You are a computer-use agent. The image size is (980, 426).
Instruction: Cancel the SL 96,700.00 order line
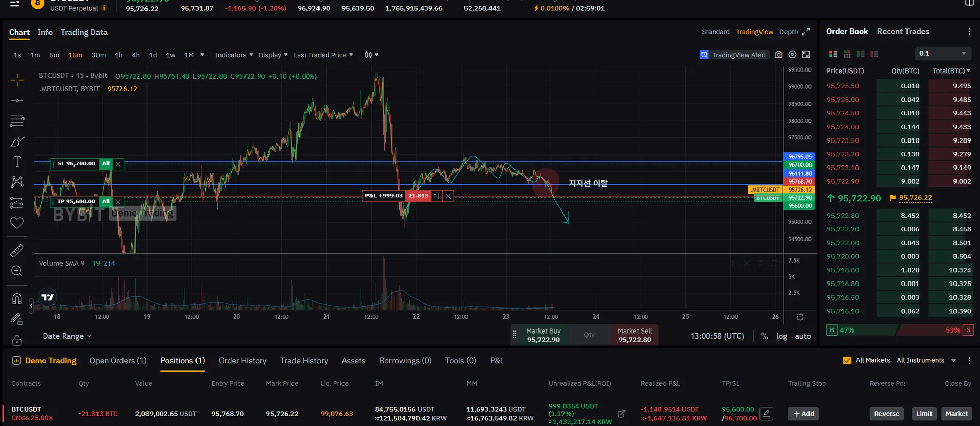[x=118, y=164]
